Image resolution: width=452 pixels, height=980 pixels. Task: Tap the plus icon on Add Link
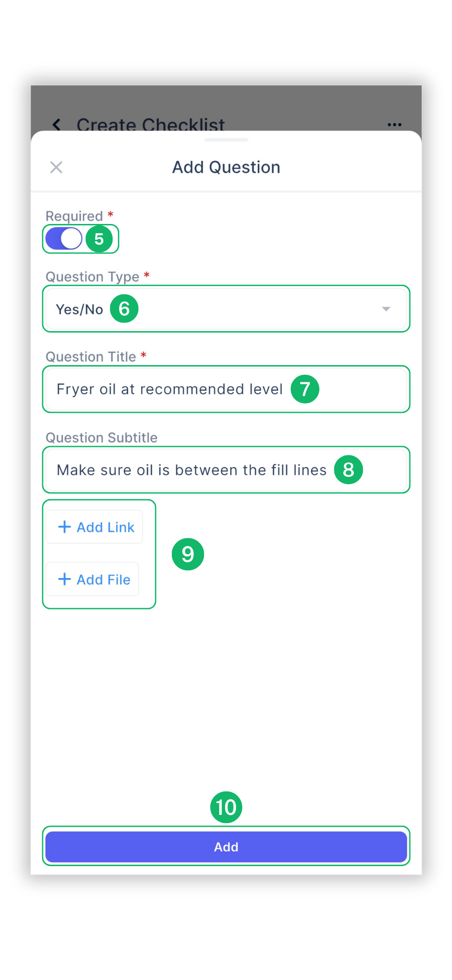pos(65,526)
